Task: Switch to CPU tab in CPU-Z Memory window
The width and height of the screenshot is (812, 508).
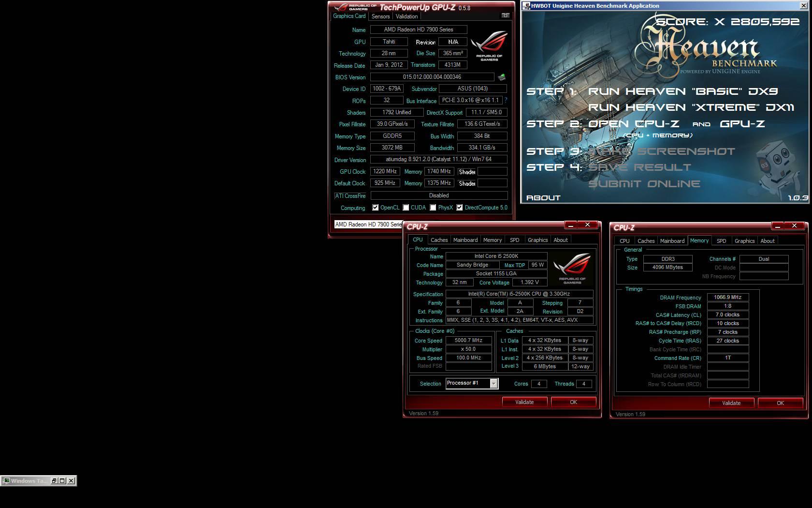Action: click(x=624, y=241)
